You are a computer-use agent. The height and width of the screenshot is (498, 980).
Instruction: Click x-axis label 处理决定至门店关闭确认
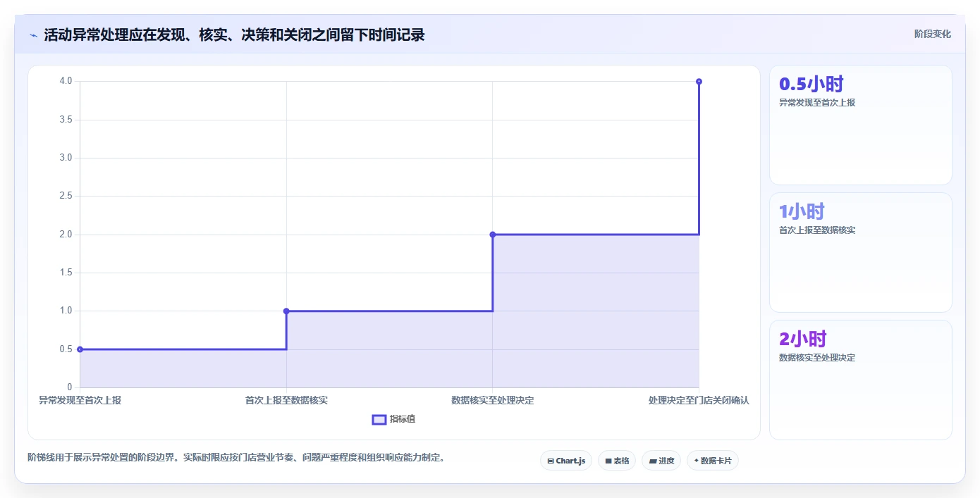(699, 400)
